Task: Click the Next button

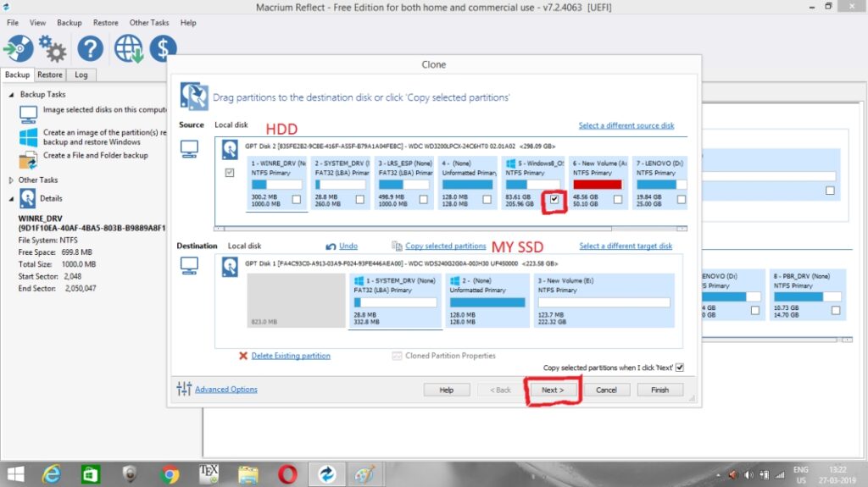Action: pyautogui.click(x=553, y=390)
